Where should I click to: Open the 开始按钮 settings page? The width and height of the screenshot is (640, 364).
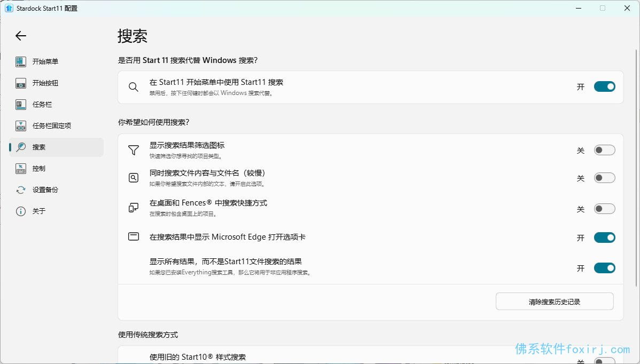tap(56, 83)
